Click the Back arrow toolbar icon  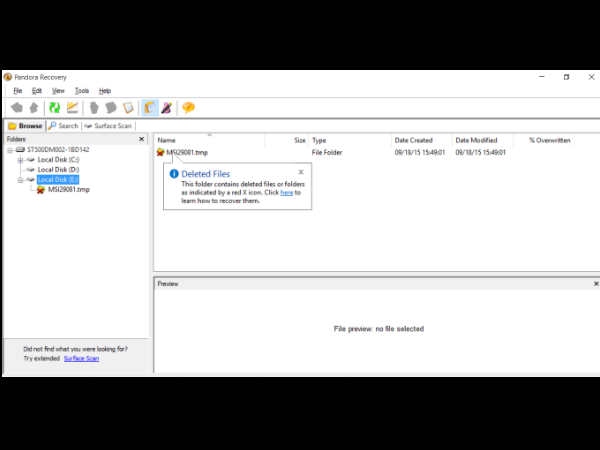[x=17, y=108]
